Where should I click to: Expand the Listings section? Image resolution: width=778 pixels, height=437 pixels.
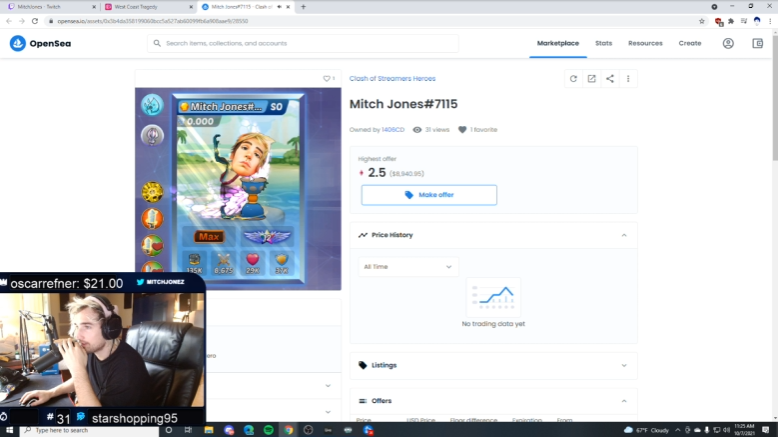[624, 366]
